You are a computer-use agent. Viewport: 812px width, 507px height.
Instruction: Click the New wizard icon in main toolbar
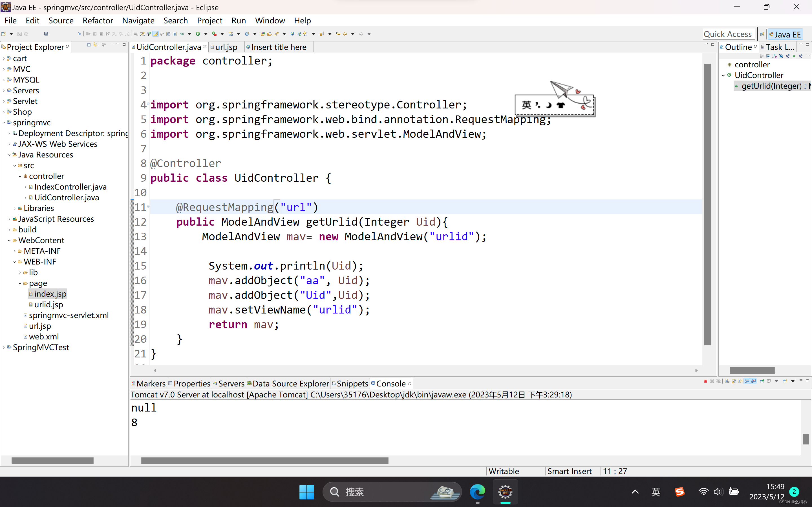click(4, 34)
